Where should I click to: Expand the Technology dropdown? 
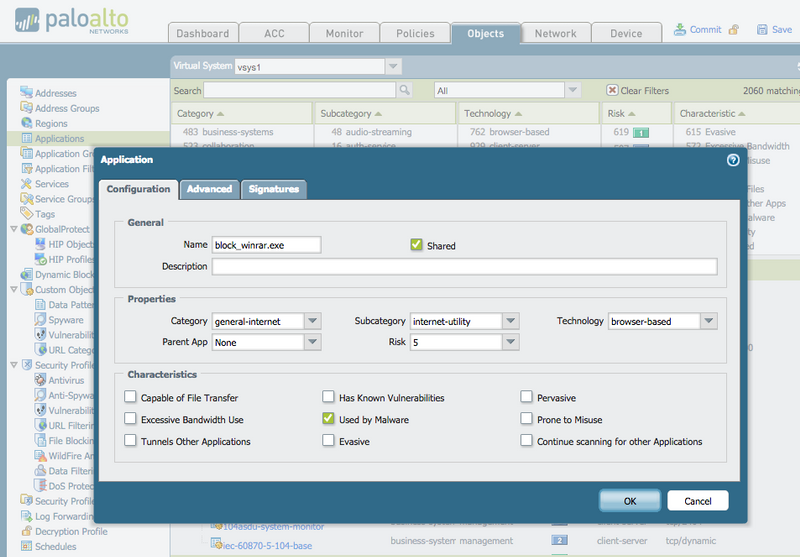[708, 322]
